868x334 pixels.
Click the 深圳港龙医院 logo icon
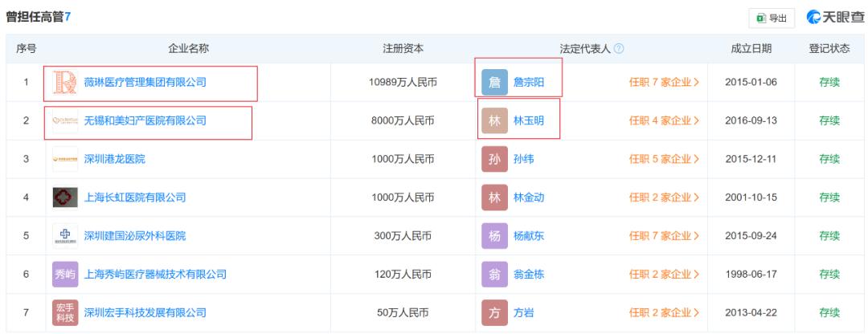tap(65, 159)
